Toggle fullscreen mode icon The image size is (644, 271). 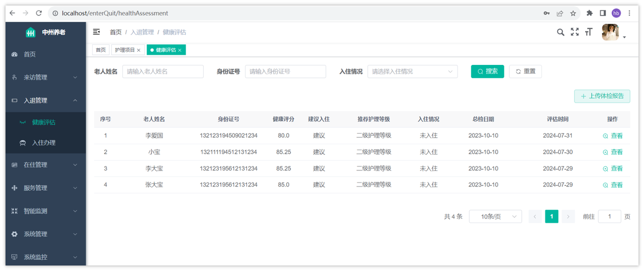(x=575, y=32)
